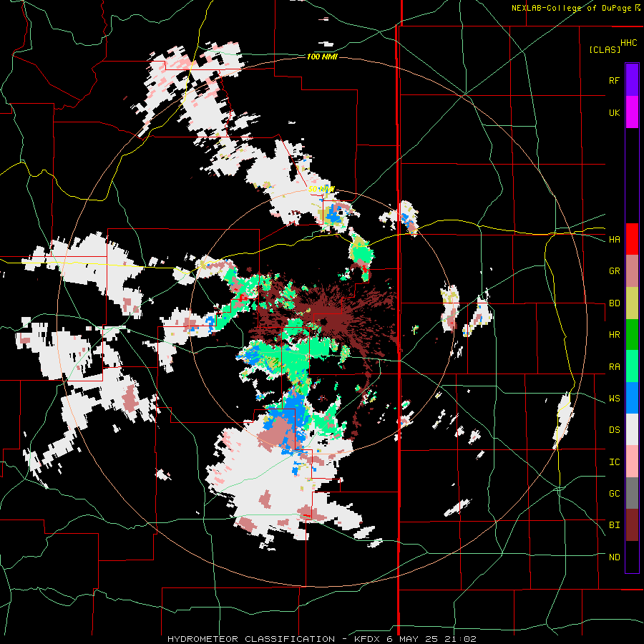Click the RA light green legend swatch
This screenshot has height=644, width=644.
coord(632,366)
